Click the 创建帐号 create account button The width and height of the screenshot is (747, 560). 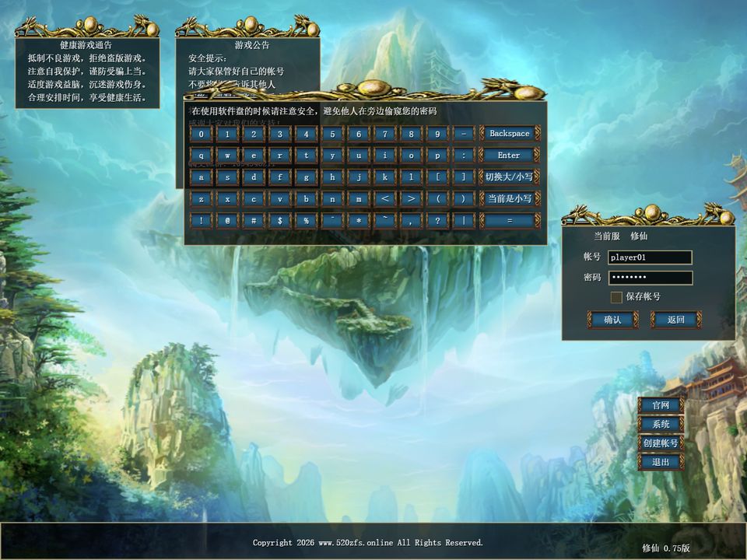click(x=661, y=443)
